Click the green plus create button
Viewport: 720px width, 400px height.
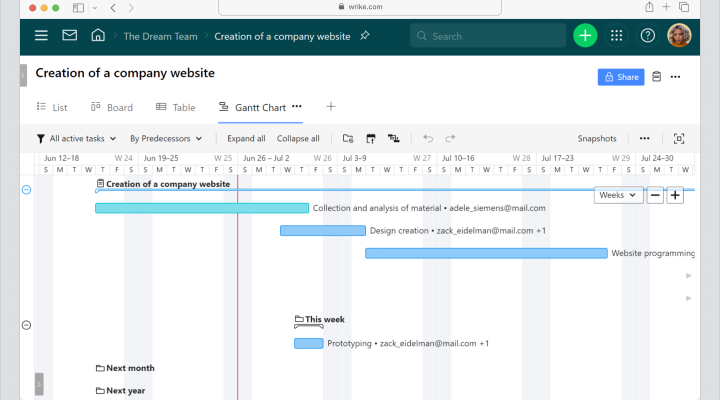point(585,36)
